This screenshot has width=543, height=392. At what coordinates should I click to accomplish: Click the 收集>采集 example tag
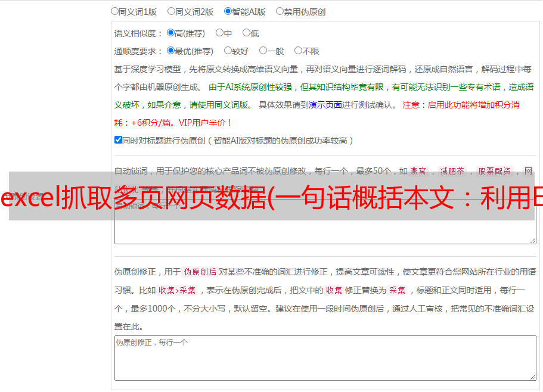177,290
